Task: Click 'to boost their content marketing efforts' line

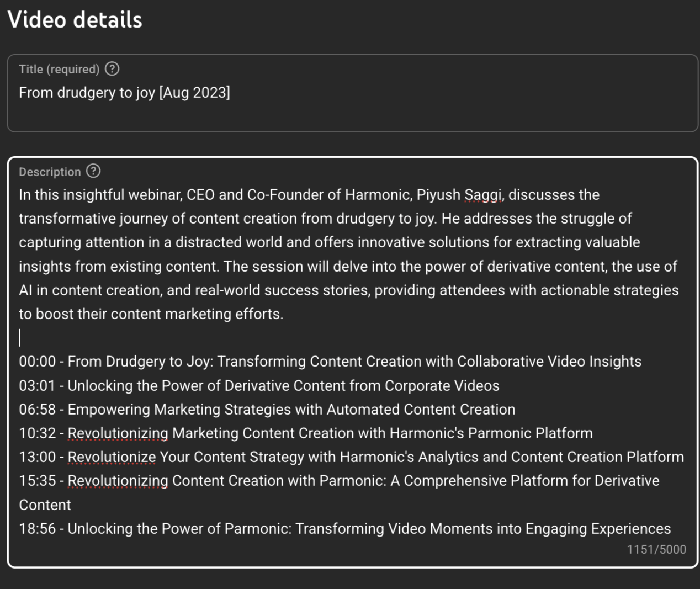Action: point(151,314)
